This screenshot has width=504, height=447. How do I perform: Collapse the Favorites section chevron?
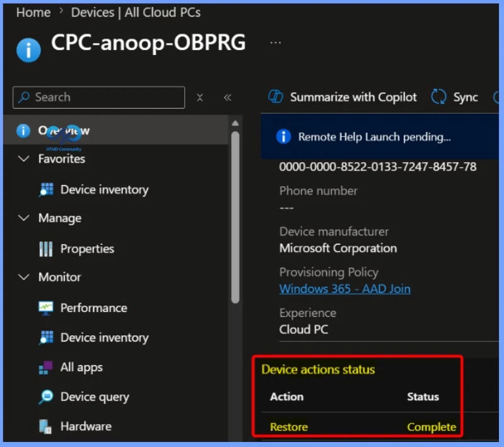click(x=24, y=158)
